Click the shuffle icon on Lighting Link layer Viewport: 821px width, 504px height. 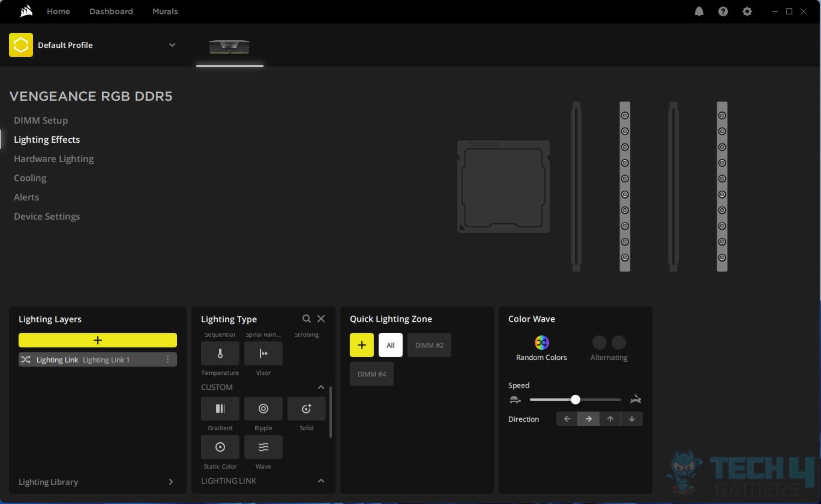pos(26,359)
